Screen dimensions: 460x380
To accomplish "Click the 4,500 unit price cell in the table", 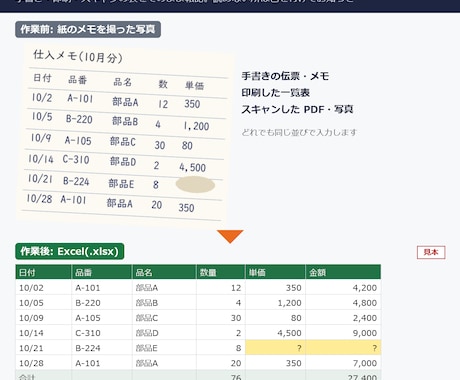I will click(275, 333).
